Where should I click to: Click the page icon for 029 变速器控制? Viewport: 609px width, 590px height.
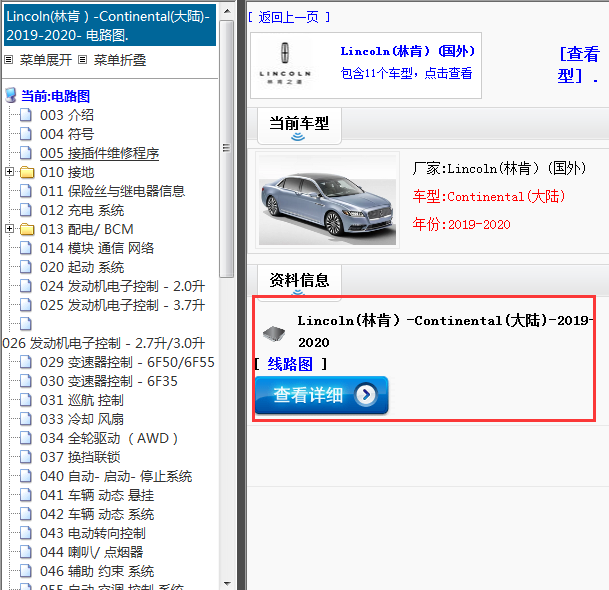(26, 362)
